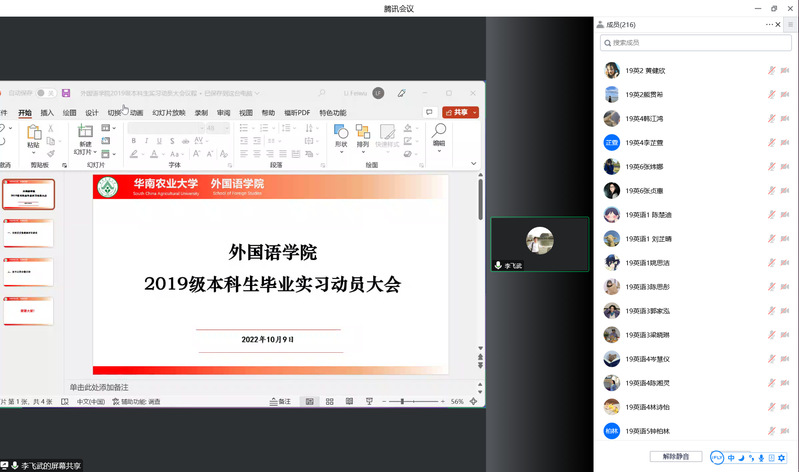Viewport: 799px width, 472px height.
Task: Switch to slide sorter view in the status bar
Action: pos(330,402)
